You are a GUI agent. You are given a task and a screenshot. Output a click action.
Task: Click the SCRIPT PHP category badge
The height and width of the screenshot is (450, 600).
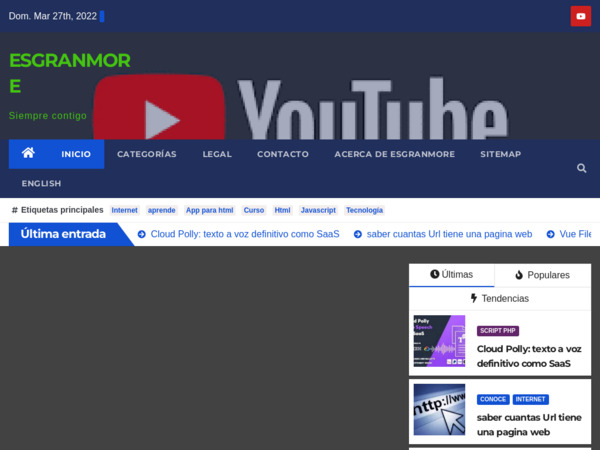tap(498, 331)
